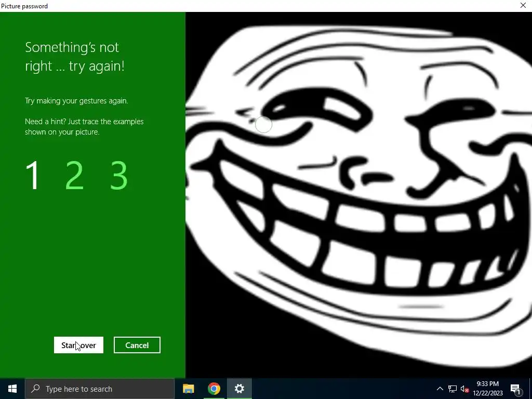Click the gesture number 2 indicator
The width and height of the screenshot is (532, 399).
coord(74,176)
